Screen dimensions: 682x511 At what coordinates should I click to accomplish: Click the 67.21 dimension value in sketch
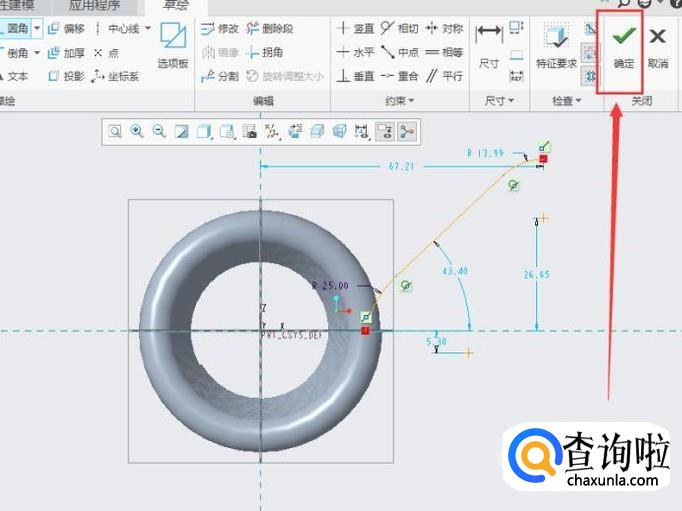coord(401,166)
